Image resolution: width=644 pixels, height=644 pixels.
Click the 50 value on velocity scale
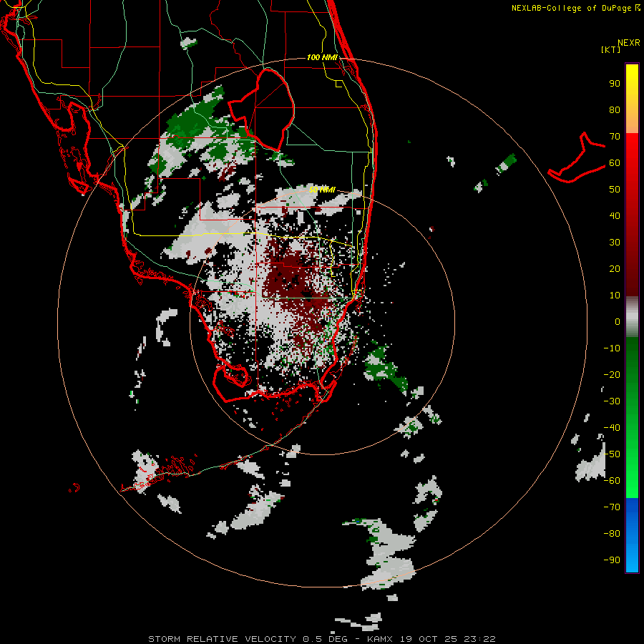(615, 190)
